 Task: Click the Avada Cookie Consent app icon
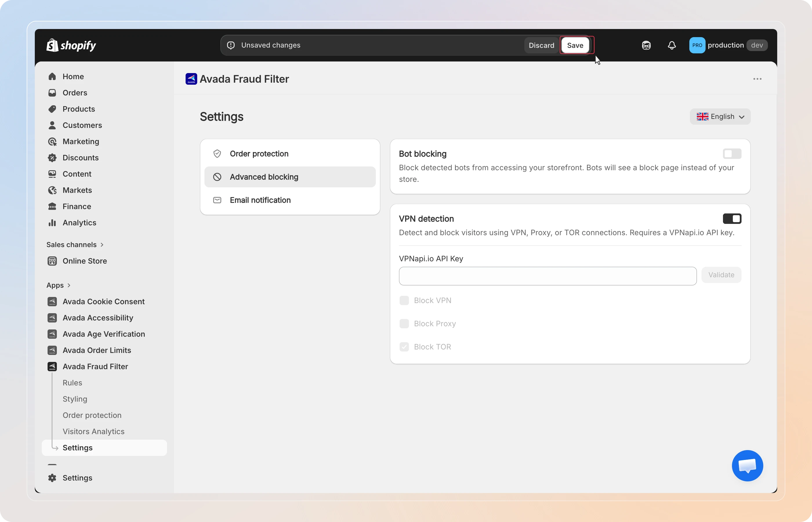[x=52, y=302]
